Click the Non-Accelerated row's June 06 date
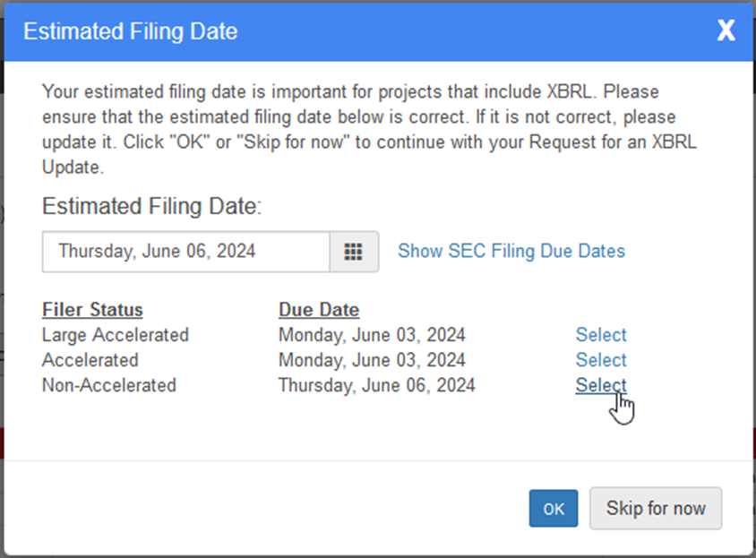 (377, 385)
